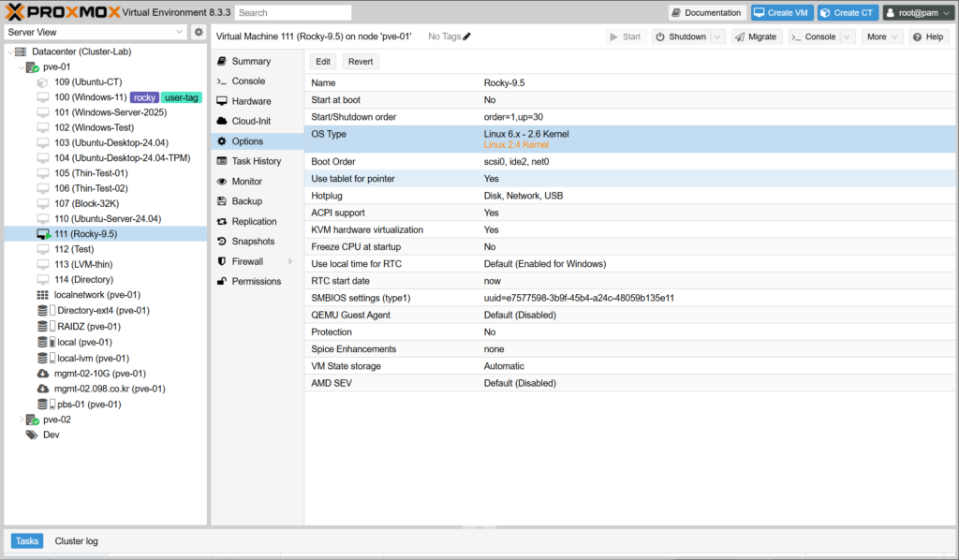The image size is (959, 560).
Task: Open the Cloud-Init settings
Action: [x=251, y=121]
